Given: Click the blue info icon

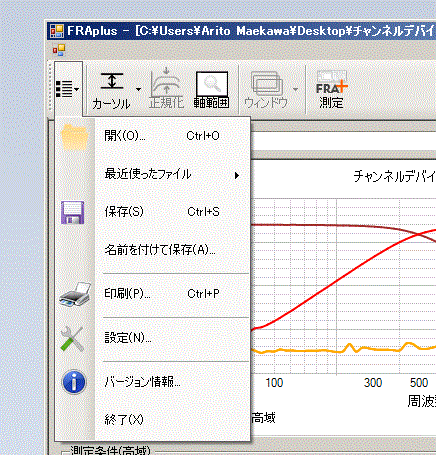Looking at the screenshot, I should 74,382.
